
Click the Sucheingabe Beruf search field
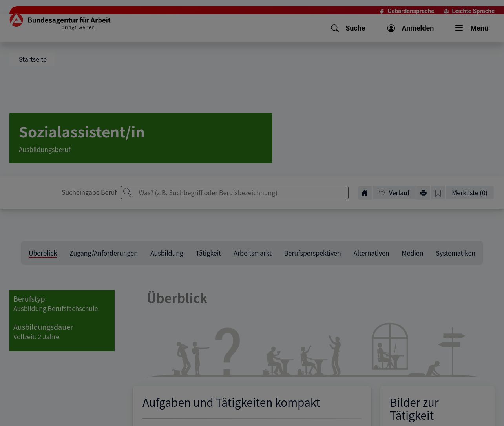tap(235, 193)
